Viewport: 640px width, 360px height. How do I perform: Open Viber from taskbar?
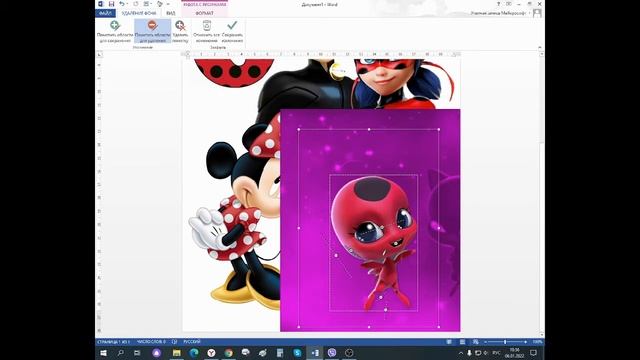click(332, 353)
